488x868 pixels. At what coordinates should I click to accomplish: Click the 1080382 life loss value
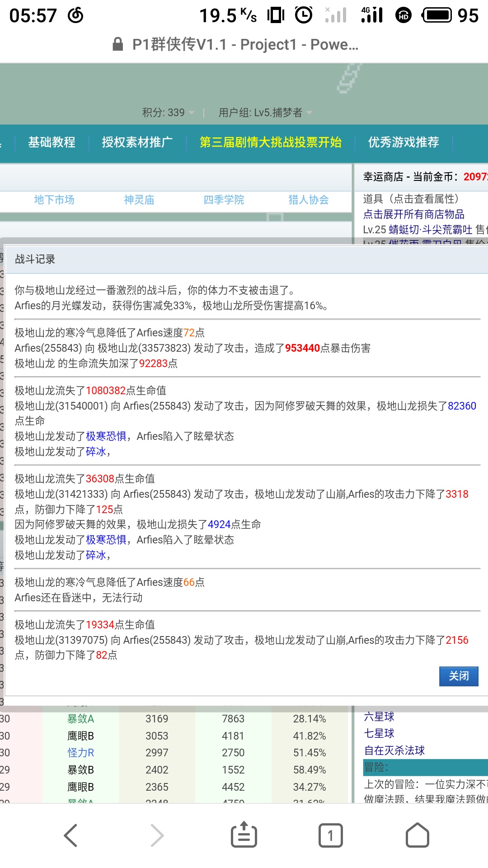106,391
